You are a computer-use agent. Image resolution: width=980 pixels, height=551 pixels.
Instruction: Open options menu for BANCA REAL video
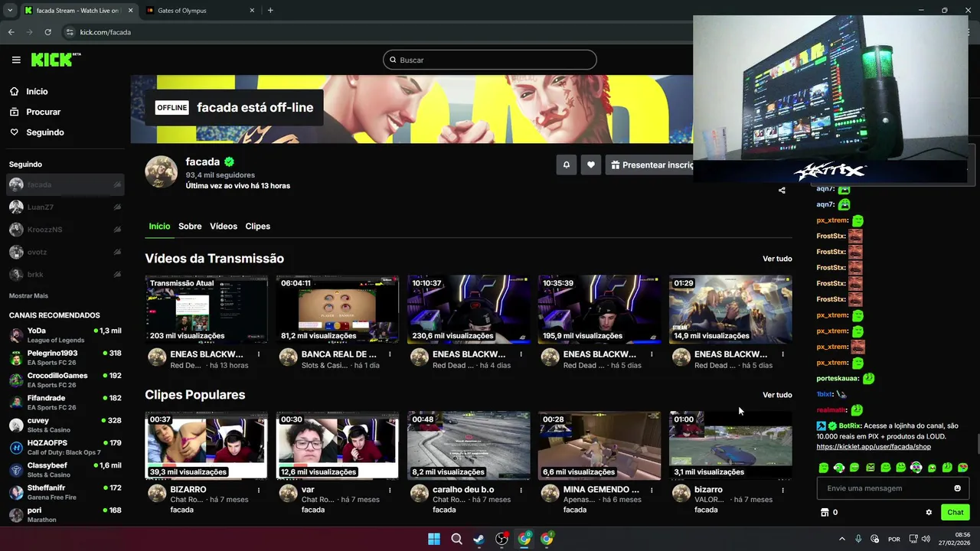[390, 354]
